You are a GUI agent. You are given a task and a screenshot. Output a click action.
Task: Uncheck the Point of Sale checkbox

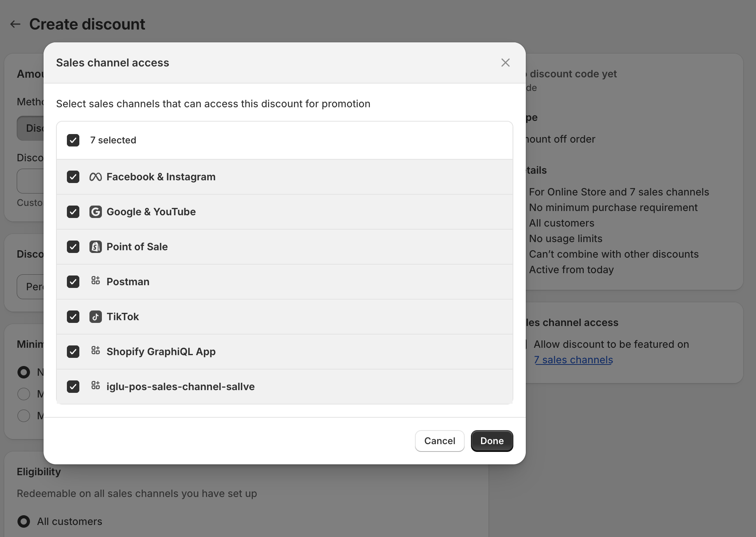(73, 247)
